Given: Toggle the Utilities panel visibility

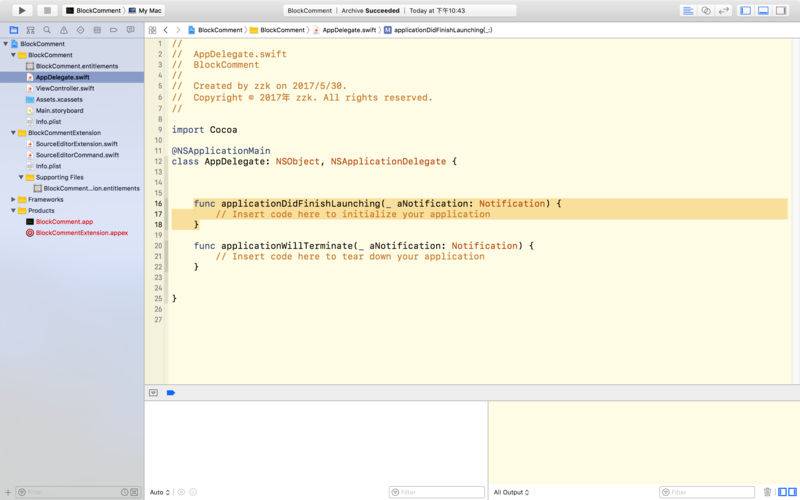Looking at the screenshot, I should [x=781, y=10].
